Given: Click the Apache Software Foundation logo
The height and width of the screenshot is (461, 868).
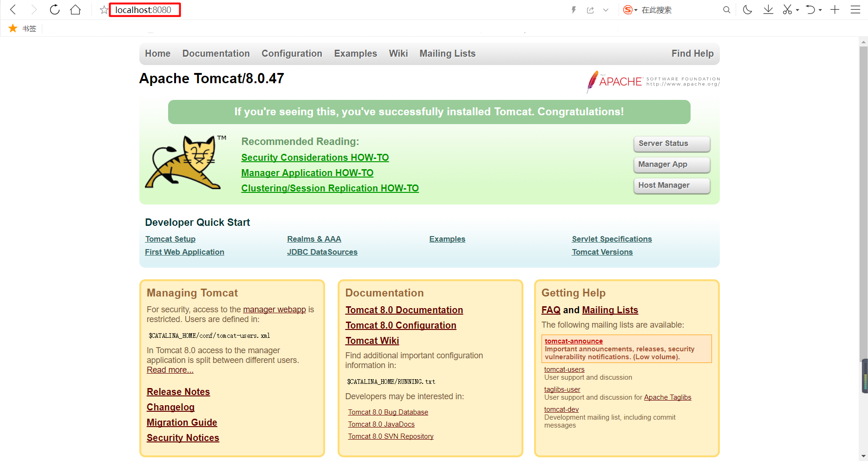Looking at the screenshot, I should (653, 82).
